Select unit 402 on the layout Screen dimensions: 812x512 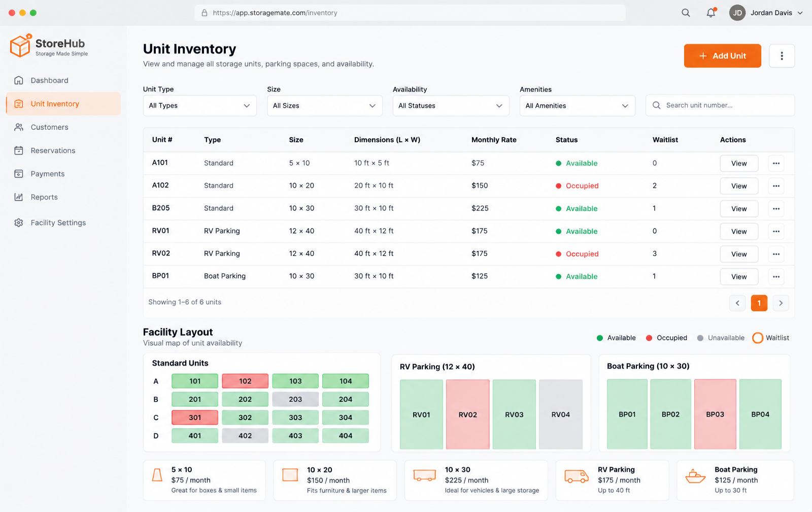pyautogui.click(x=245, y=436)
